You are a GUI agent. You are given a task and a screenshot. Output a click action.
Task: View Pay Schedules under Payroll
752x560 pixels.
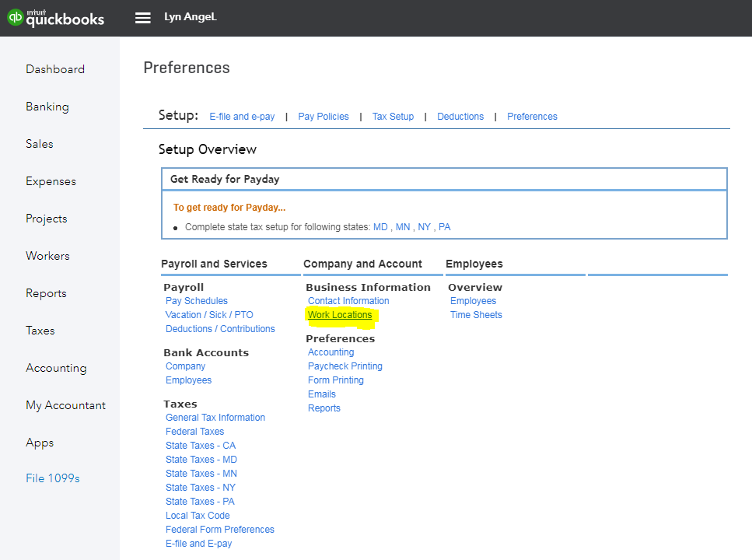[x=196, y=300]
